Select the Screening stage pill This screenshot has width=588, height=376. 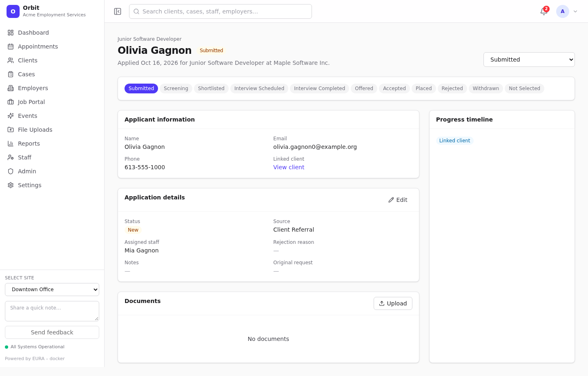[x=176, y=88]
